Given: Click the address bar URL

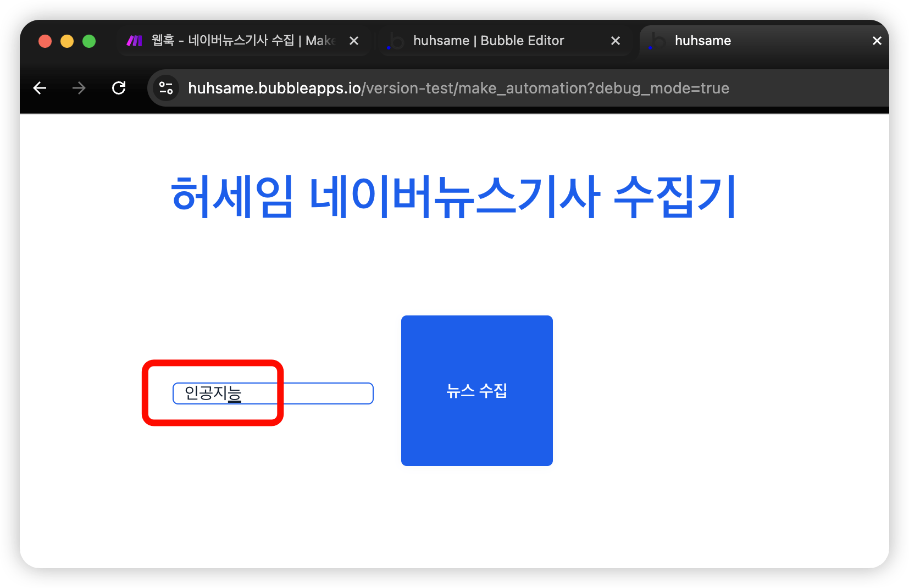Looking at the screenshot, I should pyautogui.click(x=458, y=88).
